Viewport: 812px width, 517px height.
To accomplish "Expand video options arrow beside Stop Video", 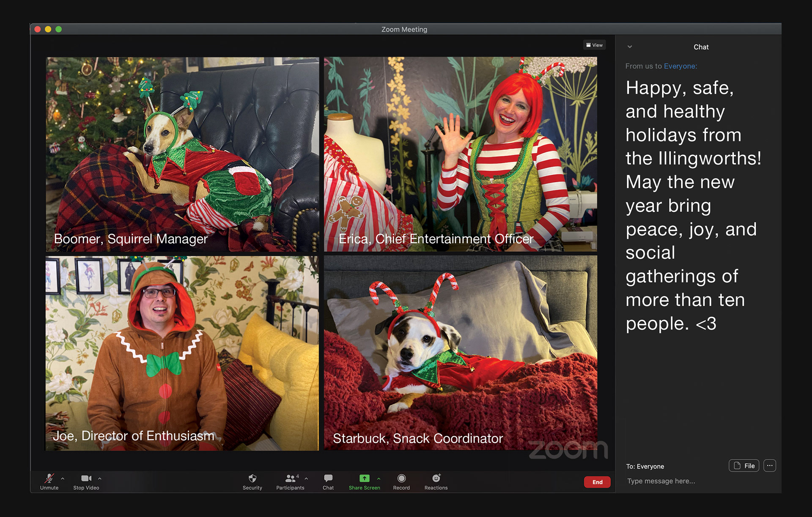I will pyautogui.click(x=100, y=478).
